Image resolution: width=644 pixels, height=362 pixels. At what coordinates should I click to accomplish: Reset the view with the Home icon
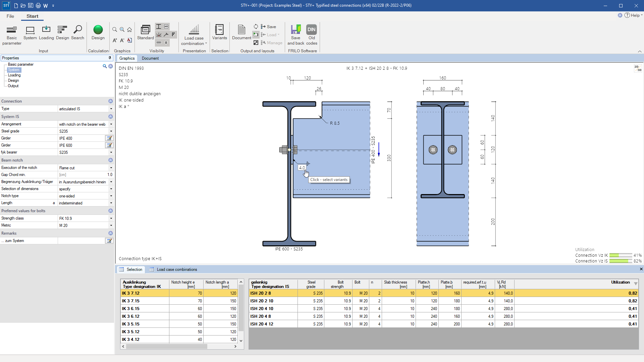(x=129, y=29)
